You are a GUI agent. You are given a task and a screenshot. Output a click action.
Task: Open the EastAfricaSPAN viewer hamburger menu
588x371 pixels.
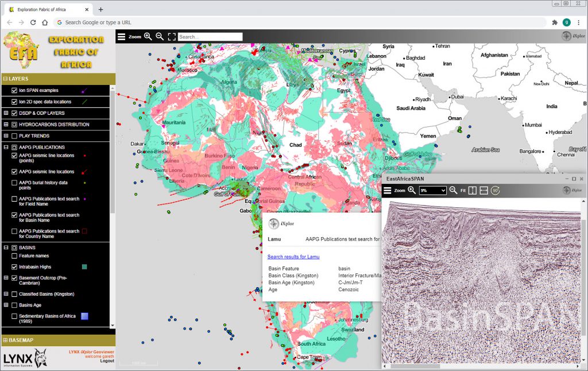coord(388,191)
